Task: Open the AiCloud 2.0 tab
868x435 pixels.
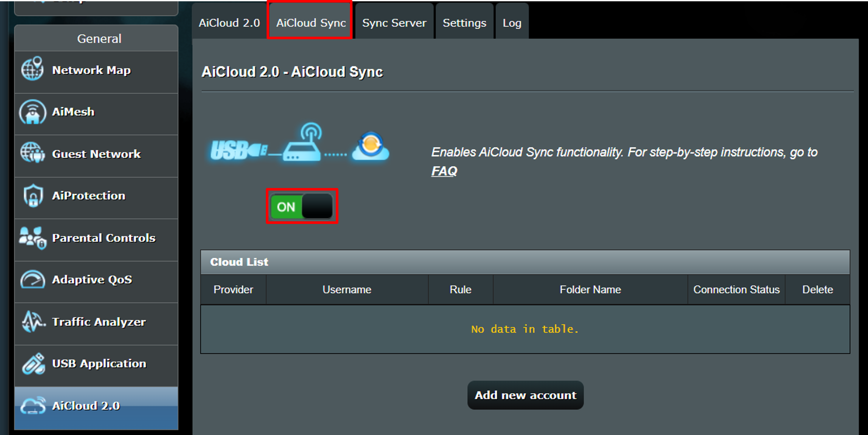Action: (x=229, y=23)
